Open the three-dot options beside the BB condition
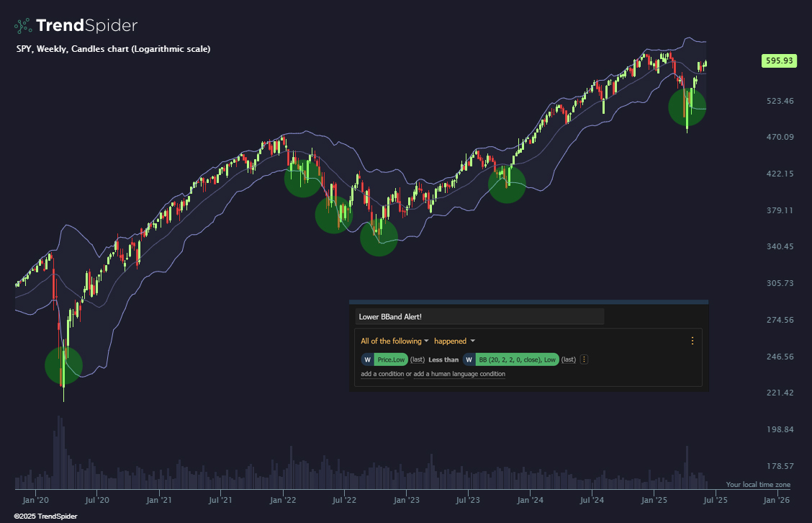The width and height of the screenshot is (812, 523). [x=584, y=359]
